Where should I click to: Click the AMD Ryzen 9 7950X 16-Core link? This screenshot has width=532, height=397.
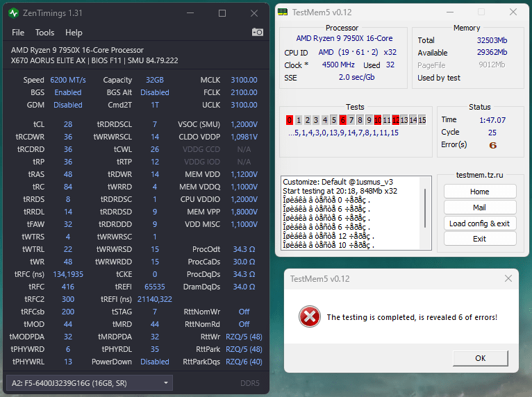point(344,38)
